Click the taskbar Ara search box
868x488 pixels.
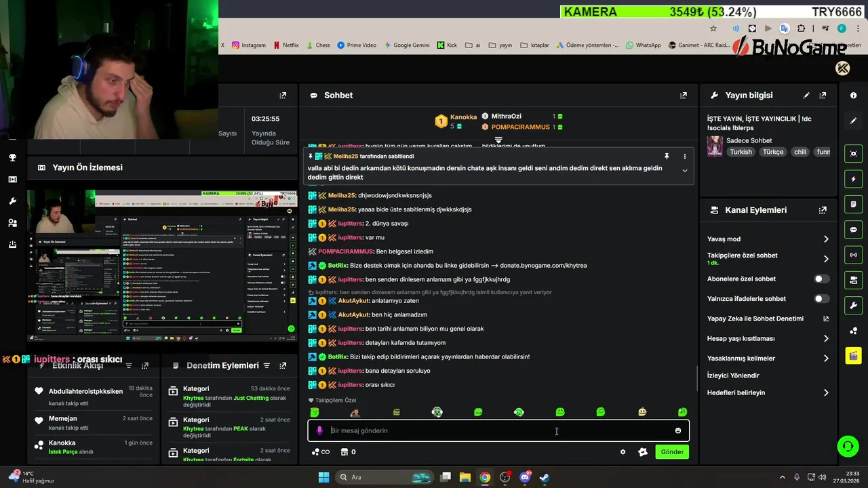(x=384, y=477)
